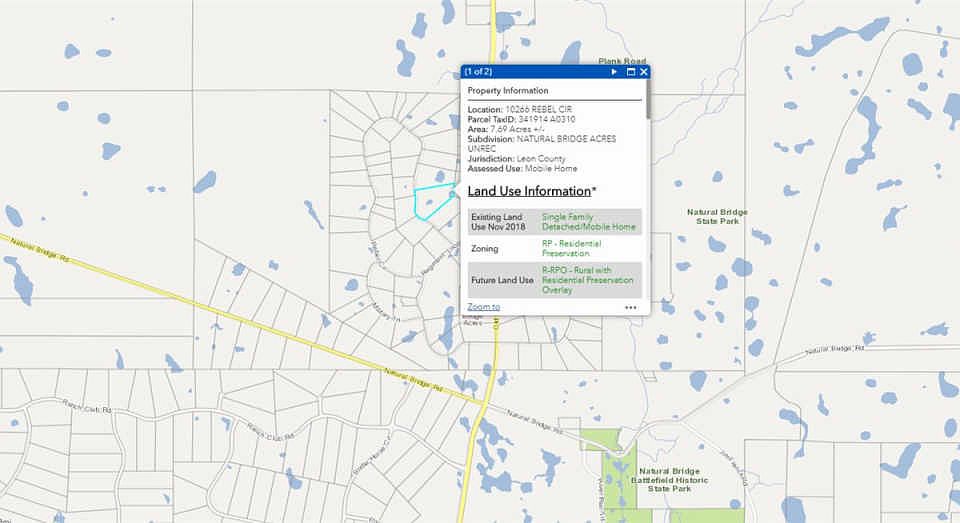The width and height of the screenshot is (960, 523).
Task: Show next feature with the popup arrow
Action: click(614, 72)
